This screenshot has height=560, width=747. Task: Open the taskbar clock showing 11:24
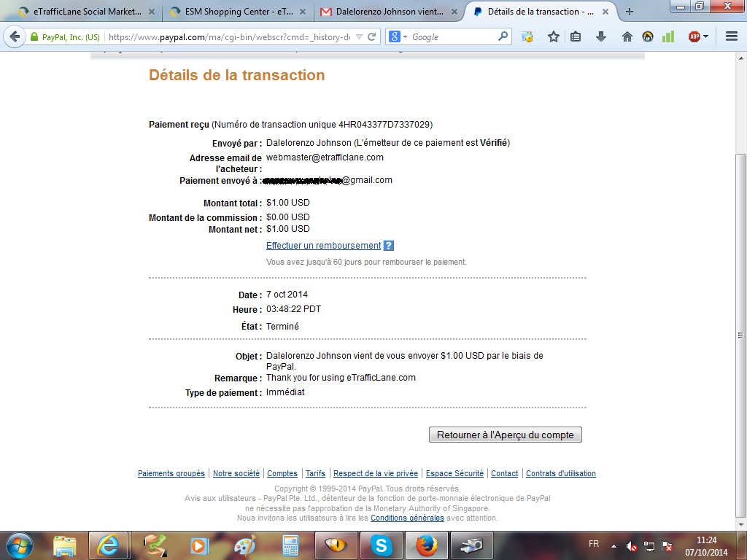(706, 546)
